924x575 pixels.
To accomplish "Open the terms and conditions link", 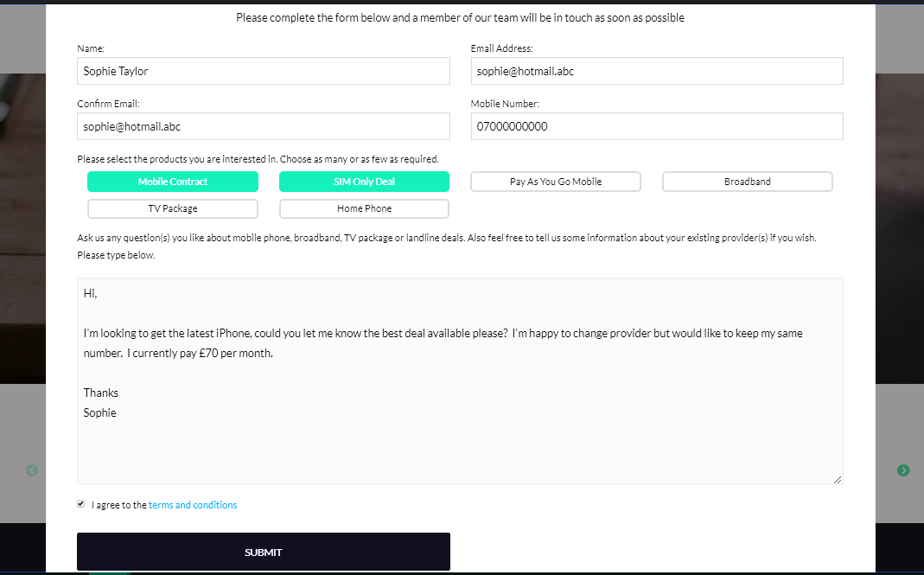I will [x=193, y=505].
